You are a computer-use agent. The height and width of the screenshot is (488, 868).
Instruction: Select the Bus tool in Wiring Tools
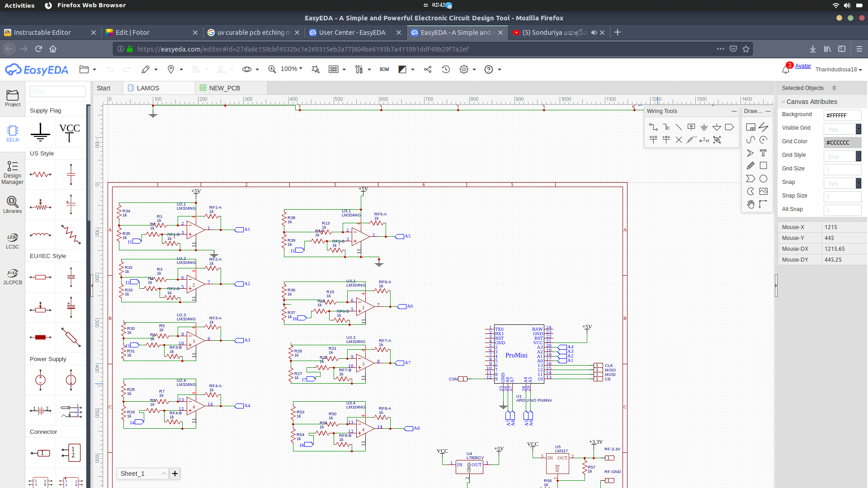[666, 127]
